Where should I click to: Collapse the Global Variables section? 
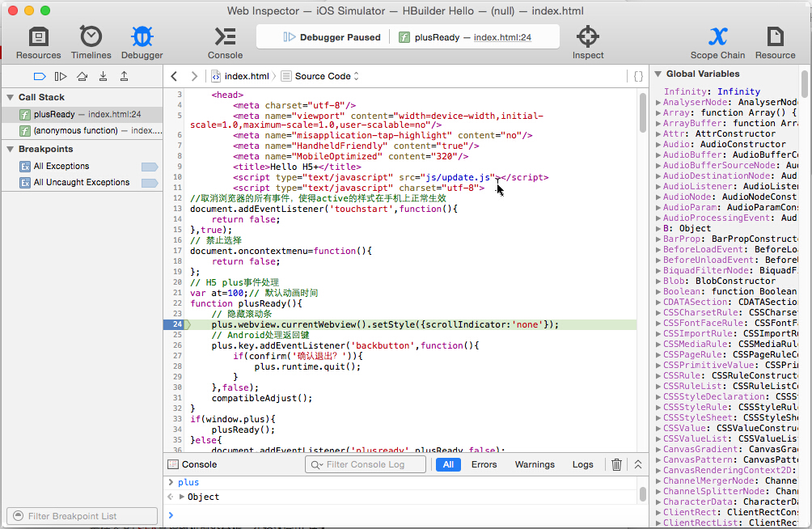click(658, 74)
